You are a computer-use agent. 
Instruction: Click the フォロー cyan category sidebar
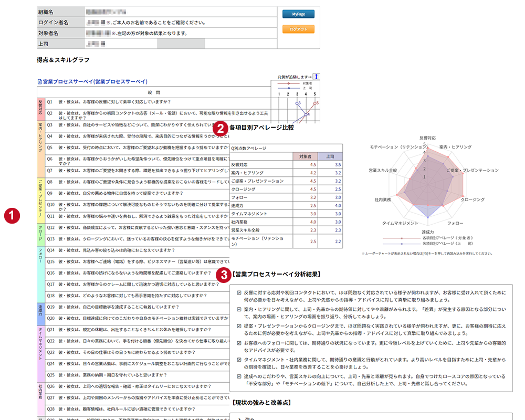point(40,273)
